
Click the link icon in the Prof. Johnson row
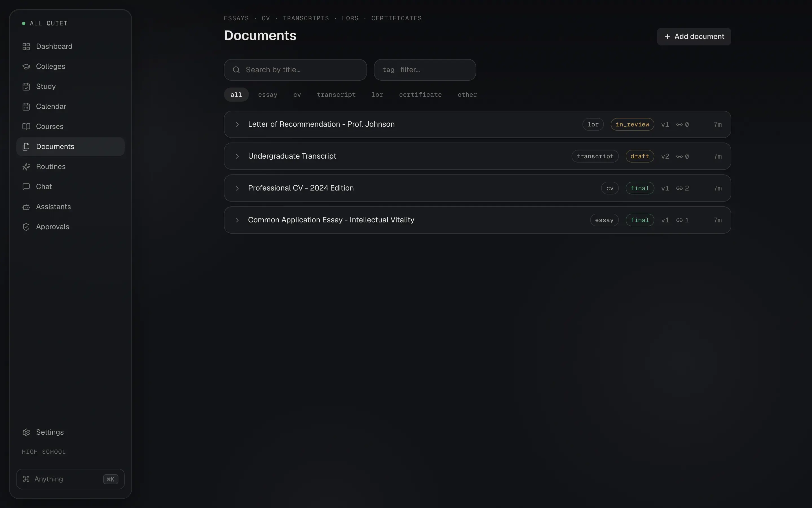[x=679, y=124]
